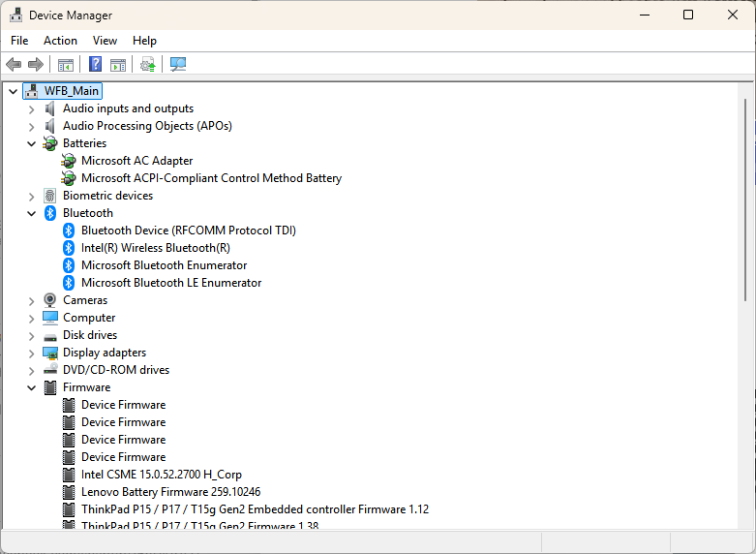The image size is (756, 554).
Task: Select Microsoft ACPI-Compliant Control Method Battery
Action: click(211, 178)
